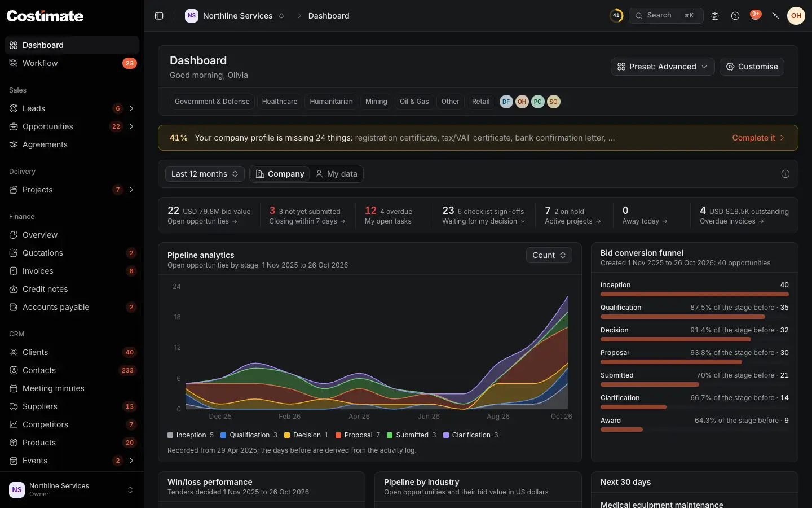The width and height of the screenshot is (812, 508).
Task: Click the Suppliers sidebar icon
Action: click(14, 406)
